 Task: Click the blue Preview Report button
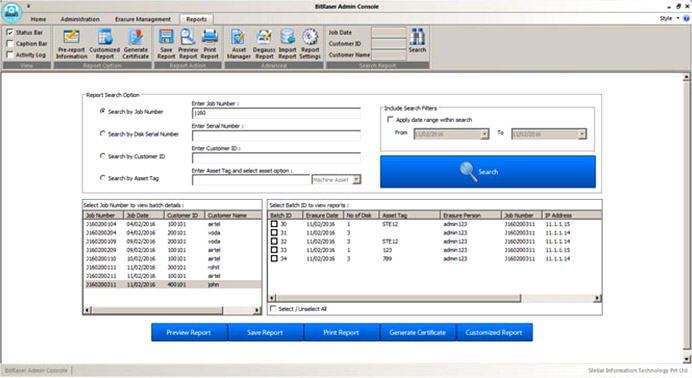[189, 332]
